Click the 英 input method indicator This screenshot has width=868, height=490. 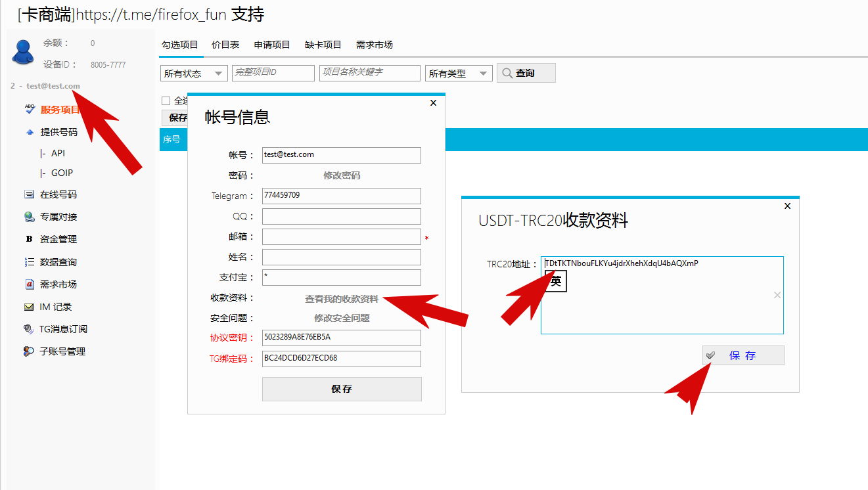tap(556, 282)
